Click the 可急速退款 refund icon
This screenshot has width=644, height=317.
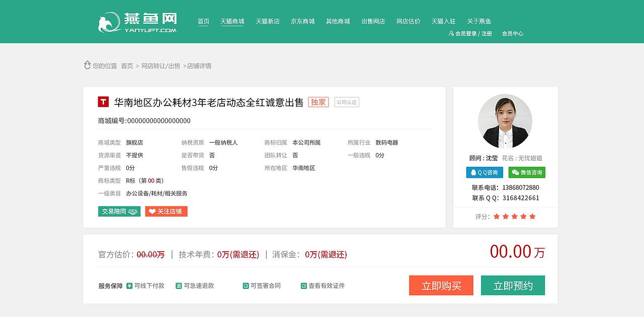click(178, 285)
